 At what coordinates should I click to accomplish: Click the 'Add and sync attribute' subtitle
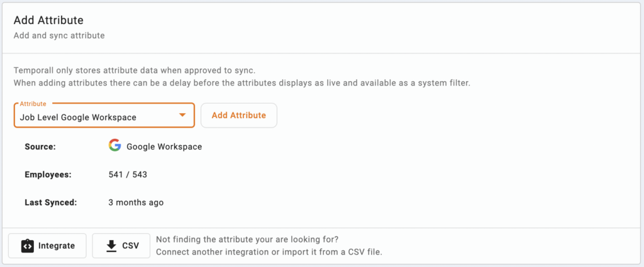(59, 36)
